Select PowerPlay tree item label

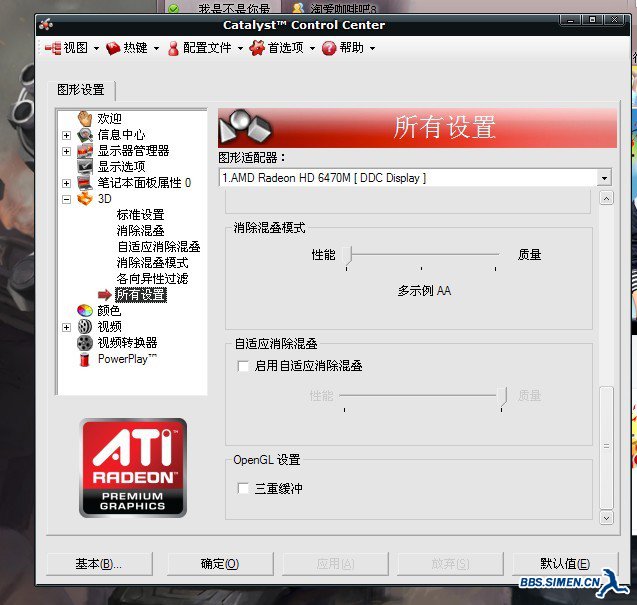tap(127, 359)
